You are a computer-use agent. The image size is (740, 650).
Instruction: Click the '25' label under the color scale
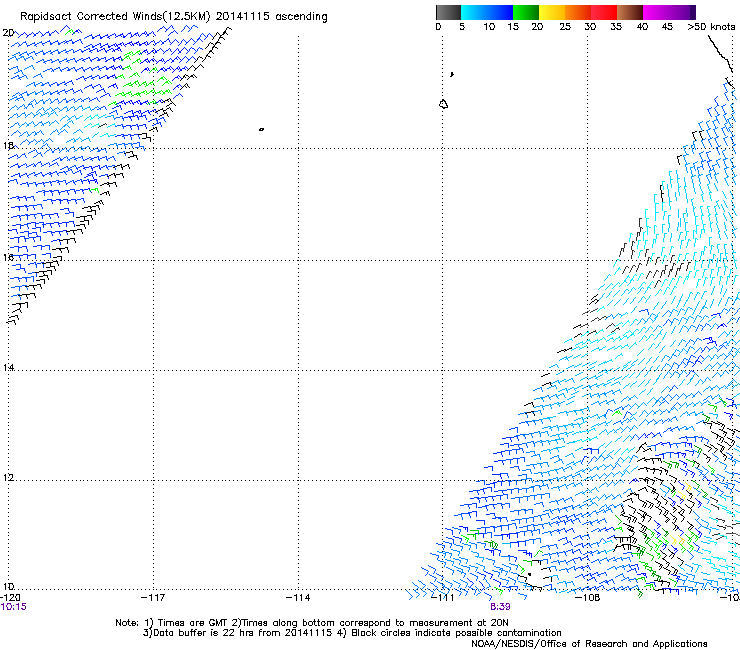[565, 27]
